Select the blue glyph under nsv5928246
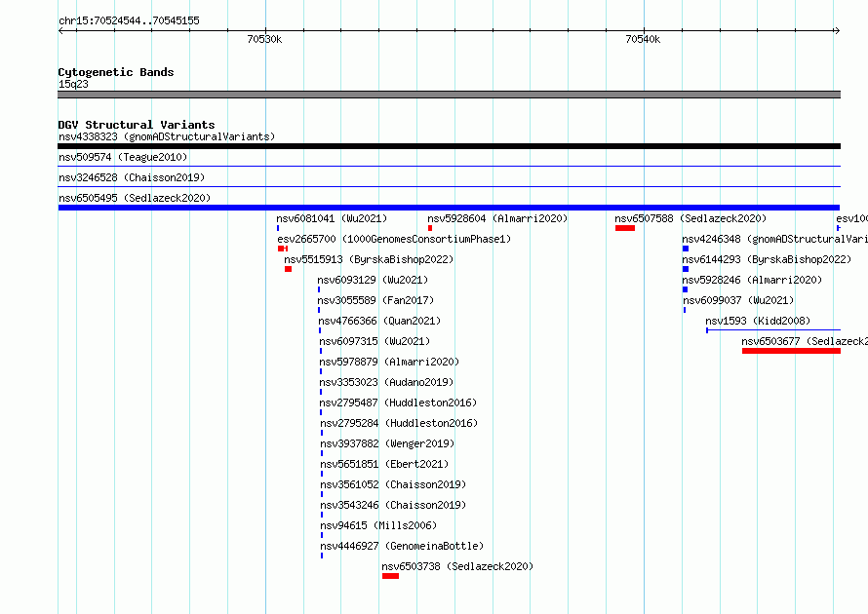This screenshot has height=614, width=868. coord(685,289)
